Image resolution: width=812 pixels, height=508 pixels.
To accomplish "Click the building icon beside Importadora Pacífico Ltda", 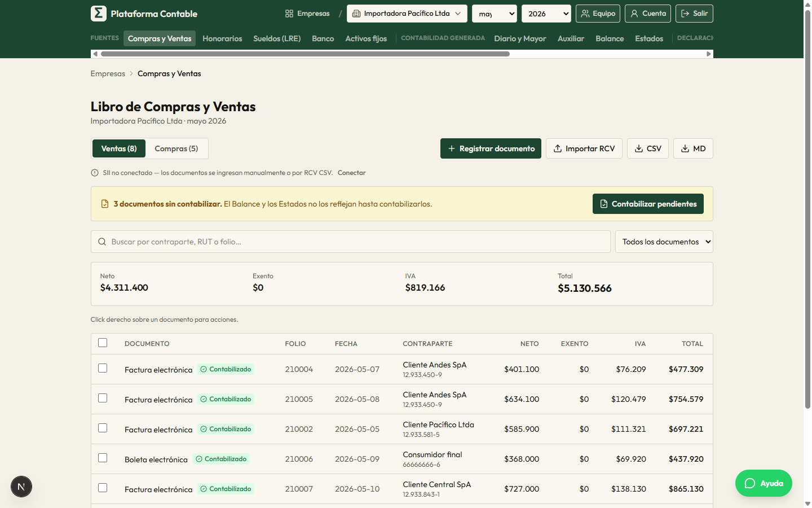I will pos(356,14).
